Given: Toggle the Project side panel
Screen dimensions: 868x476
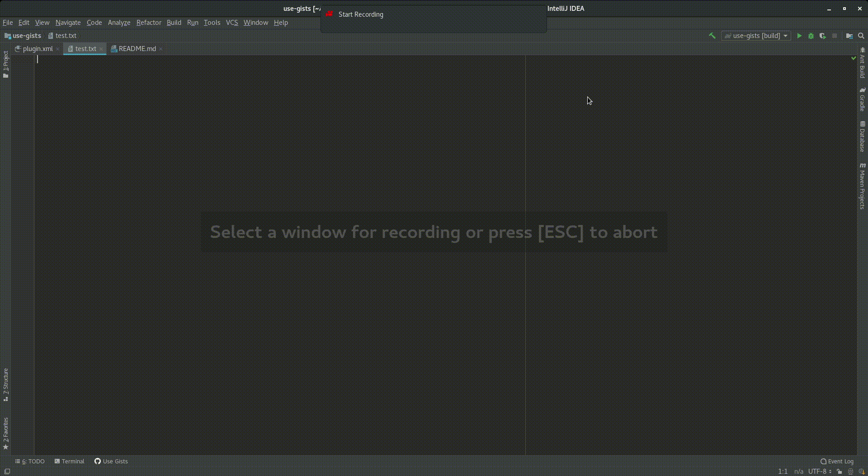Looking at the screenshot, I should [x=5, y=64].
